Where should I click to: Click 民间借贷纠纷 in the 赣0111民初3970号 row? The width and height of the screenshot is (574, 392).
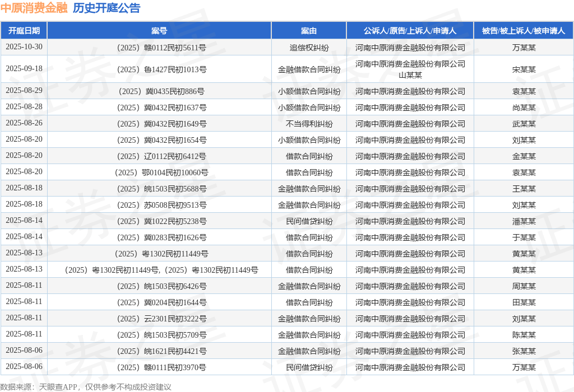pyautogui.click(x=309, y=367)
